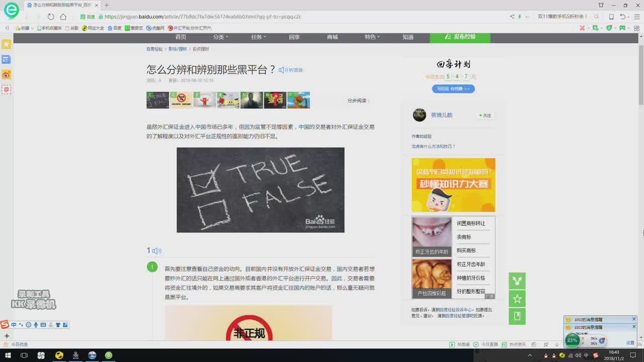Bookmark article with the green star button

pos(517,299)
